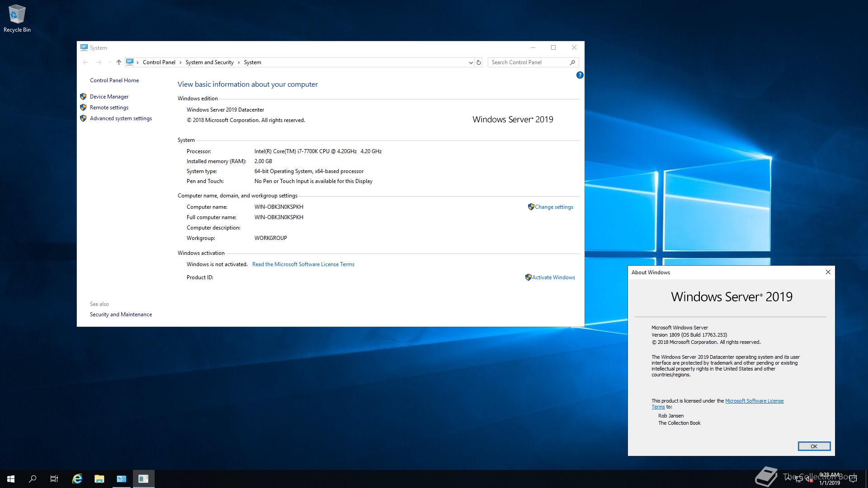Click shield icon beside Remote settings
868x488 pixels.
point(83,108)
